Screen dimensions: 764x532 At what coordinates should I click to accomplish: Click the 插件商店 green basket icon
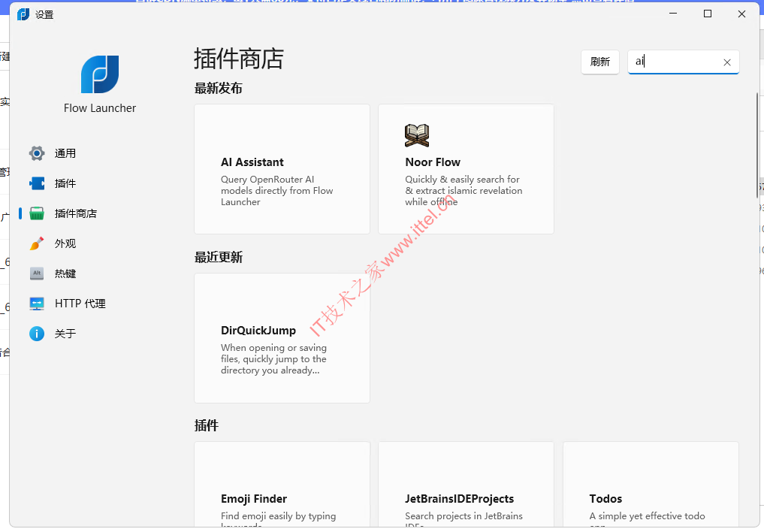(37, 213)
